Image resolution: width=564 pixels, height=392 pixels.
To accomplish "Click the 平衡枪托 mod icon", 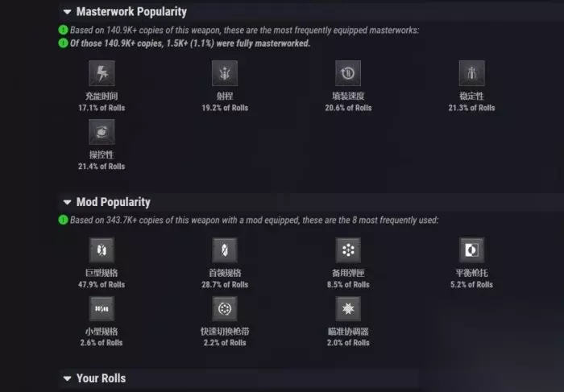I will coord(471,250).
